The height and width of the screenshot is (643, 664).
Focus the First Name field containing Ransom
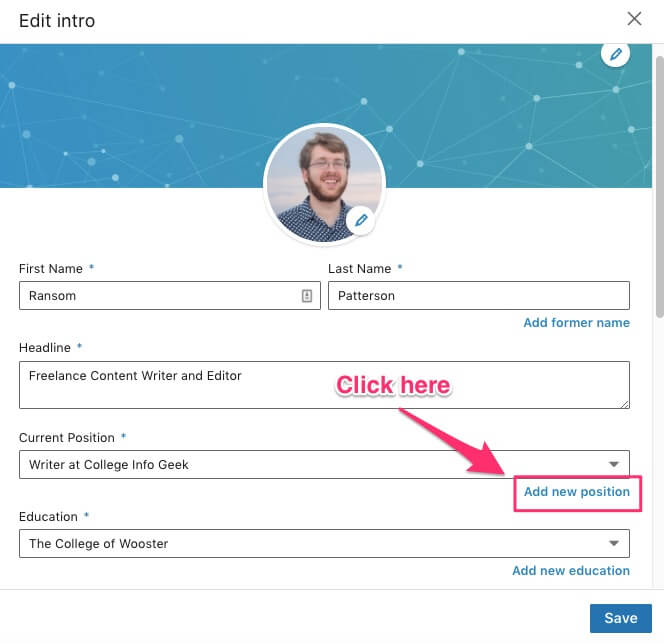[170, 296]
